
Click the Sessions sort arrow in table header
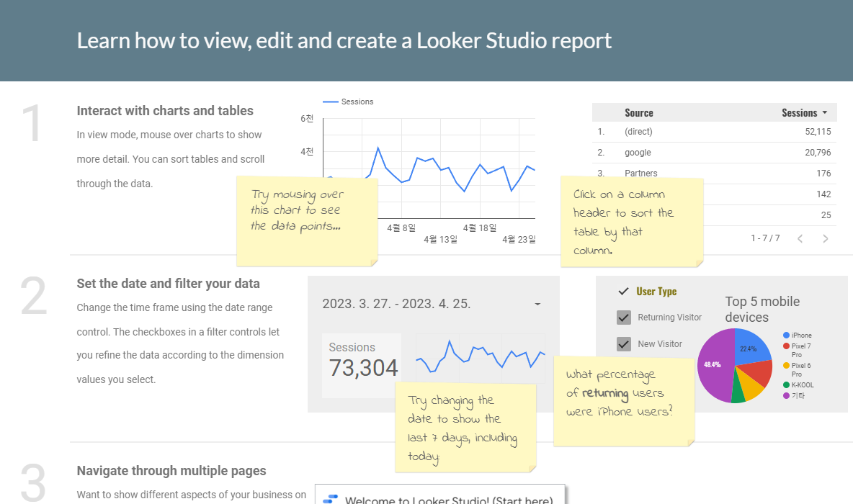[825, 112]
